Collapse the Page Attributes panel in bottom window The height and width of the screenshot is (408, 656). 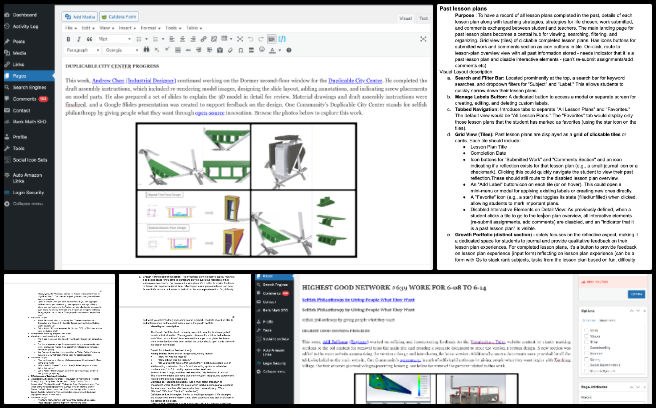click(x=645, y=387)
